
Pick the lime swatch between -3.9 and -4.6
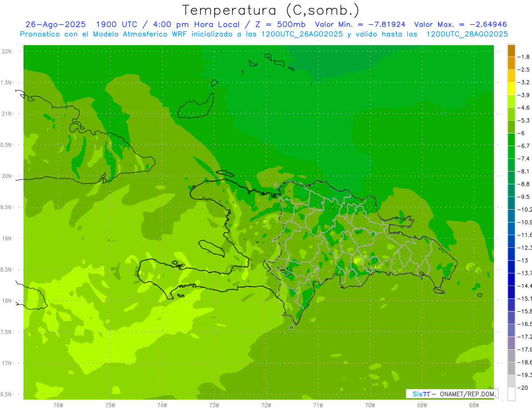point(511,101)
